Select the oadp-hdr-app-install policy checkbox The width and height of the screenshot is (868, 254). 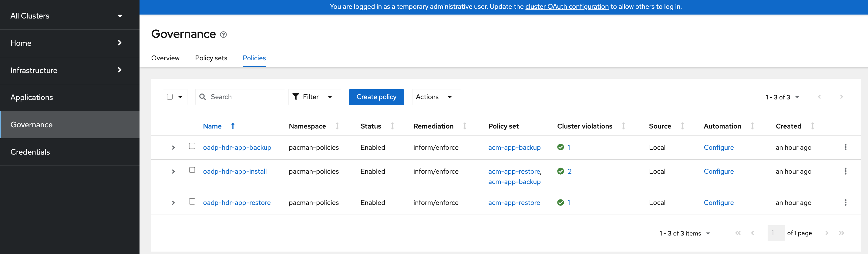click(192, 170)
